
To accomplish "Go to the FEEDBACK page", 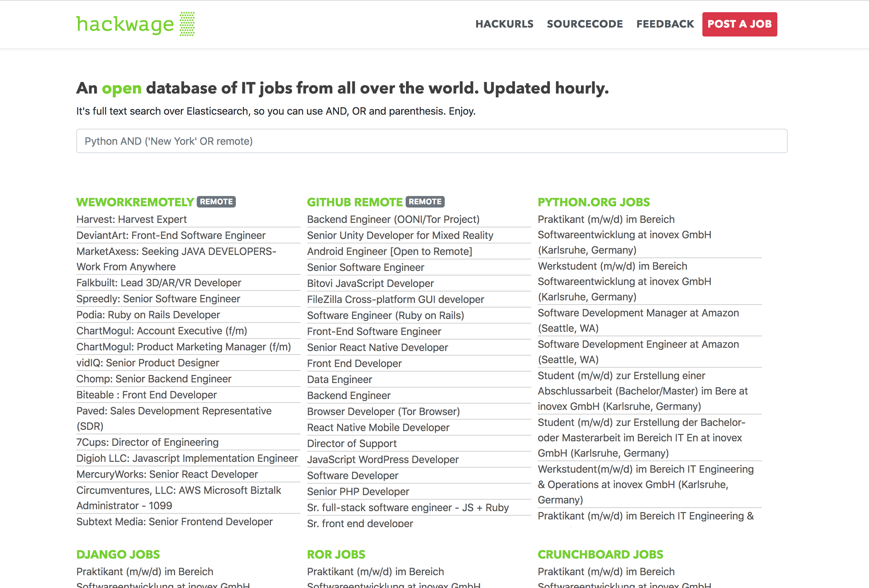I will [x=665, y=24].
